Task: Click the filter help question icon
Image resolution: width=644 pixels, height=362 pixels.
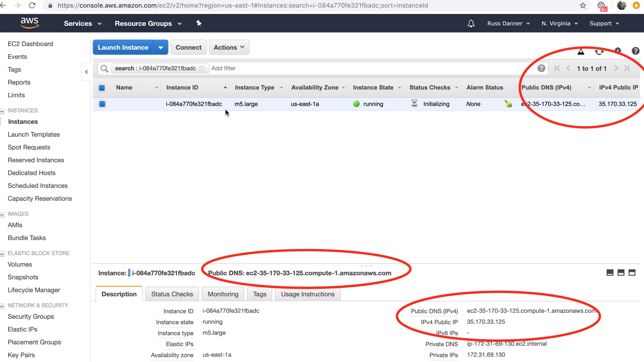Action: coord(541,68)
